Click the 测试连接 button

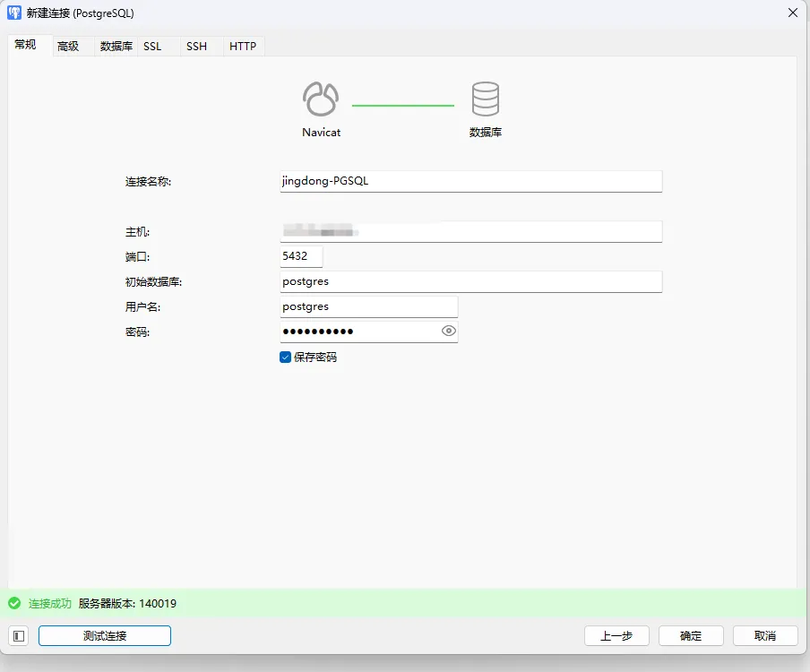click(105, 636)
